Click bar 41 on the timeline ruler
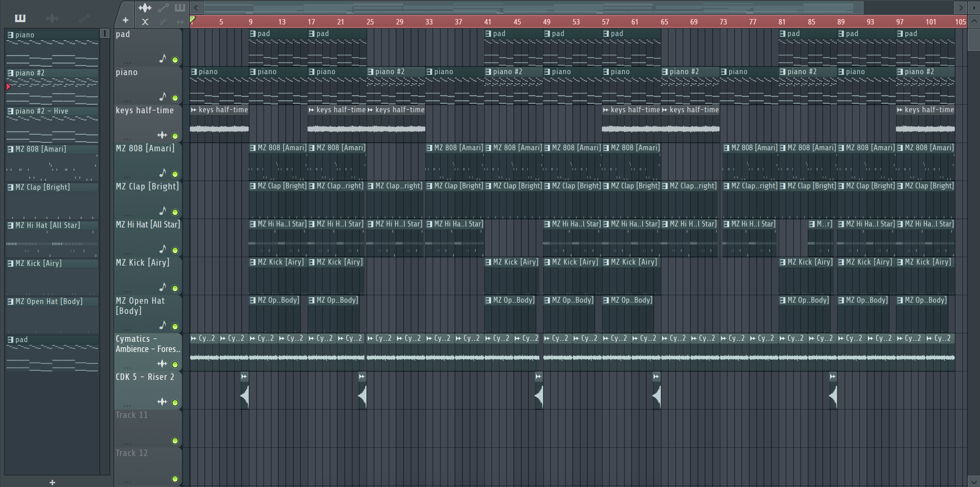The width and height of the screenshot is (980, 487). 488,22
